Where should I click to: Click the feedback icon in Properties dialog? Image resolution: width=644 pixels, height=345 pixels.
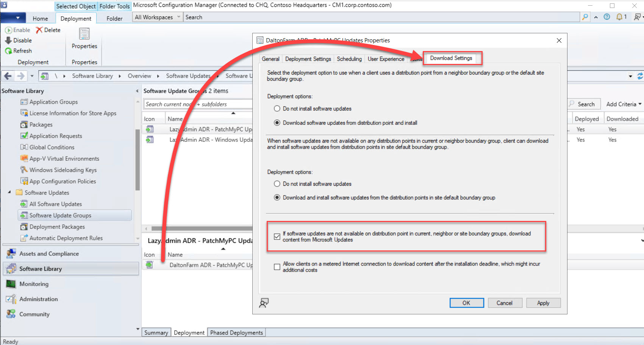264,303
